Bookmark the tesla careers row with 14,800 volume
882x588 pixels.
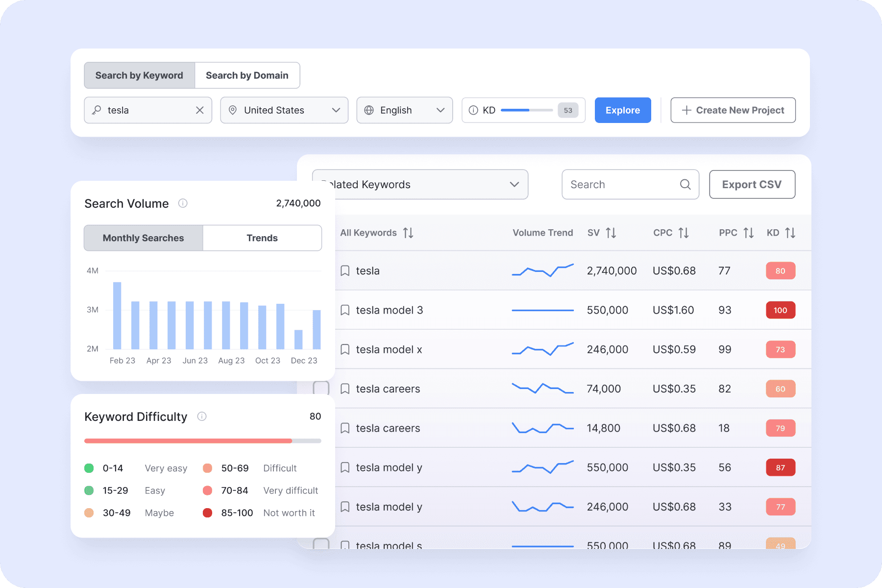coord(345,428)
